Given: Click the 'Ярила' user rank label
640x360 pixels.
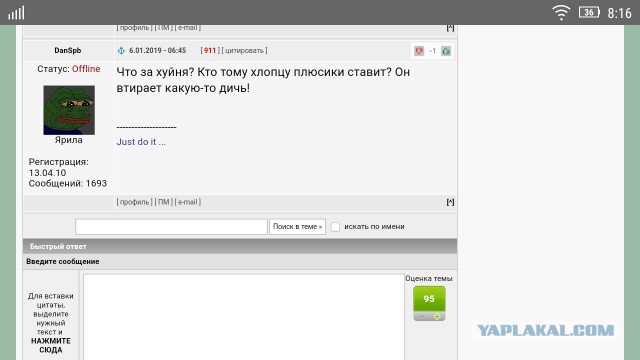Looking at the screenshot, I should pyautogui.click(x=69, y=140).
